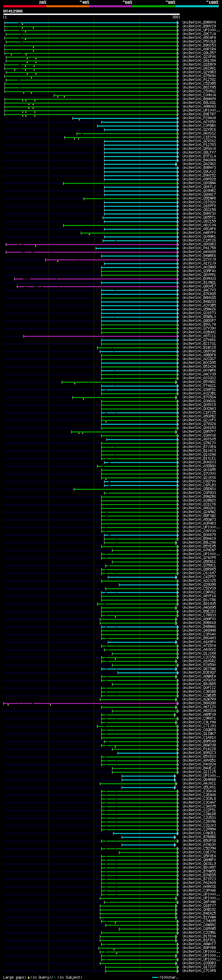Select the UniRef100_A3PAR3 label

coord(199,524)
